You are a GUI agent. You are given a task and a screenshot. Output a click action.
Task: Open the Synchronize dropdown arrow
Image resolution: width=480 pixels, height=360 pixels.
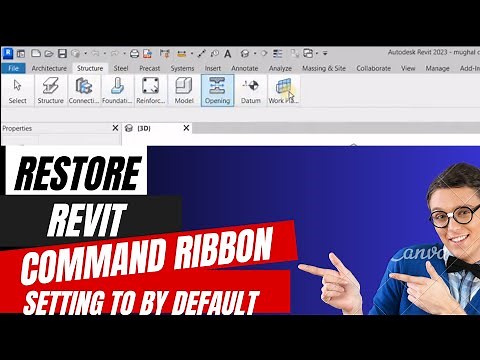85,53
